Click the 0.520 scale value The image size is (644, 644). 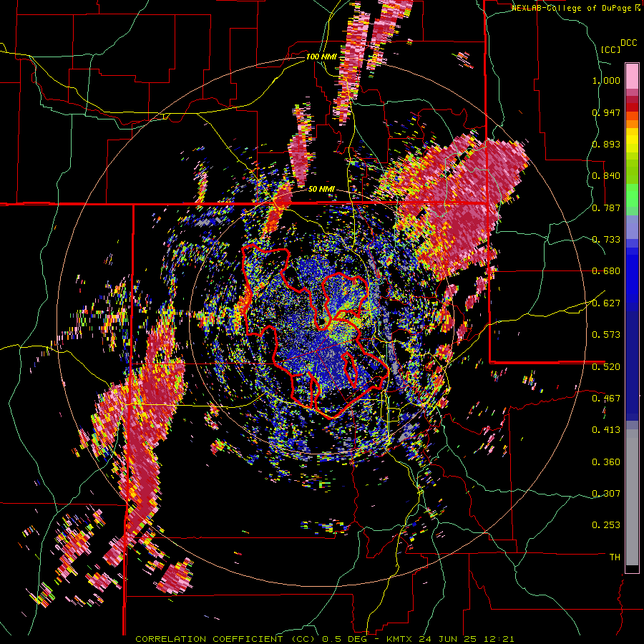tap(606, 366)
